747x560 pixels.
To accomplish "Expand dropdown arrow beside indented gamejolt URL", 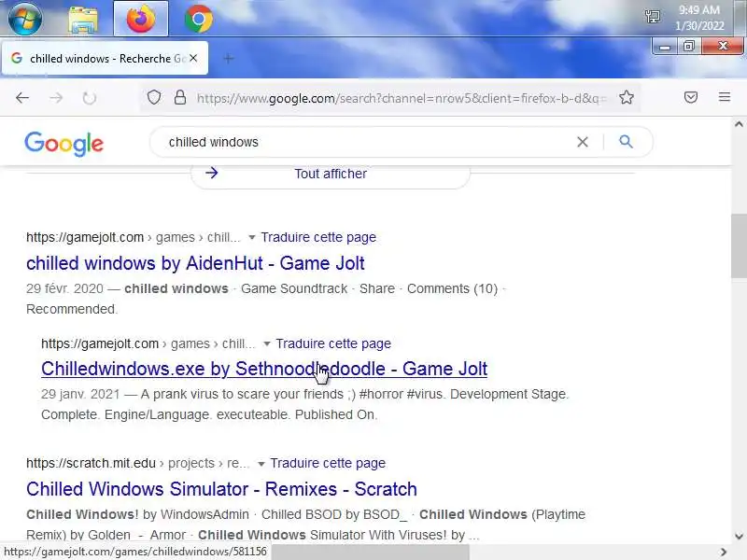I will tap(267, 343).
